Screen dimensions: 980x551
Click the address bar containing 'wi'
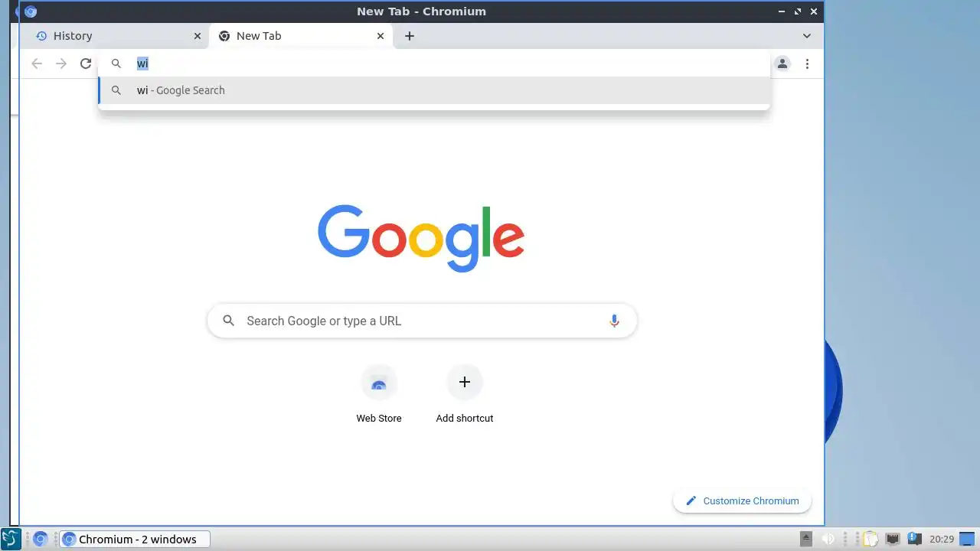[434, 64]
